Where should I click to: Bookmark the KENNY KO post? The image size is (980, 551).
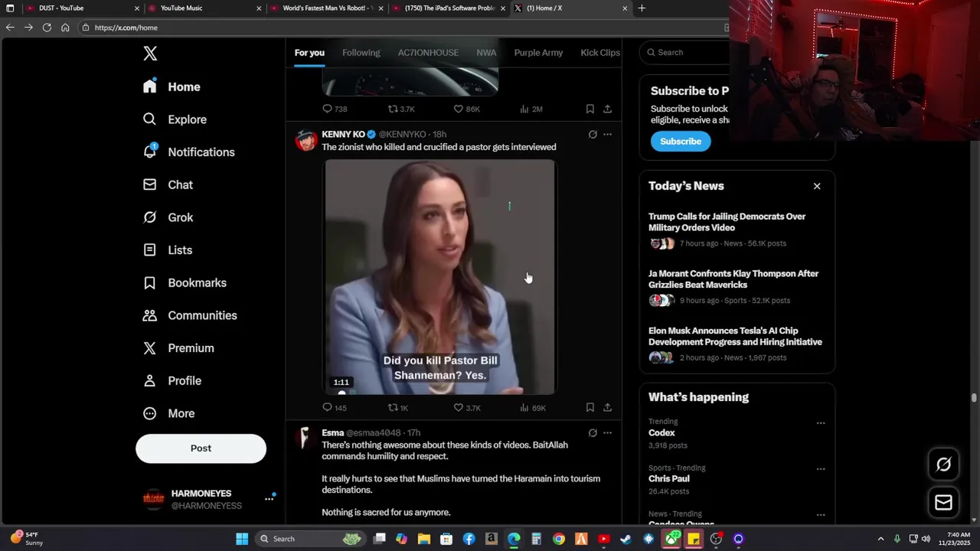[590, 408]
